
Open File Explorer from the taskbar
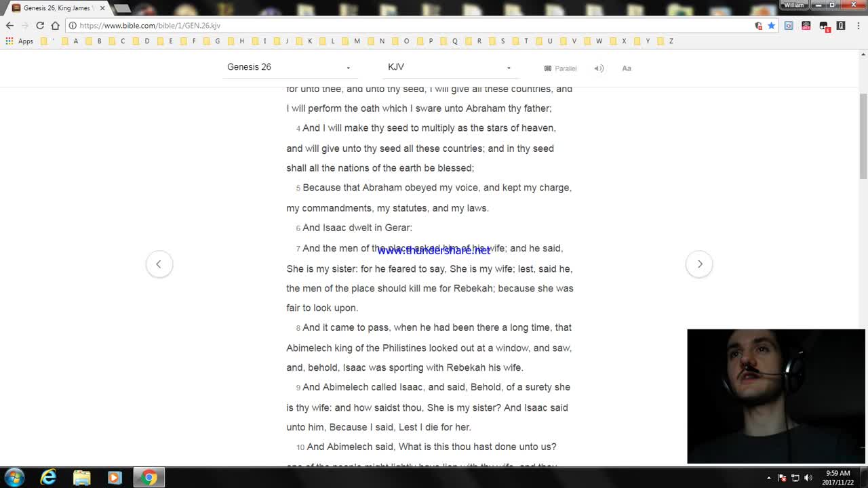81,477
